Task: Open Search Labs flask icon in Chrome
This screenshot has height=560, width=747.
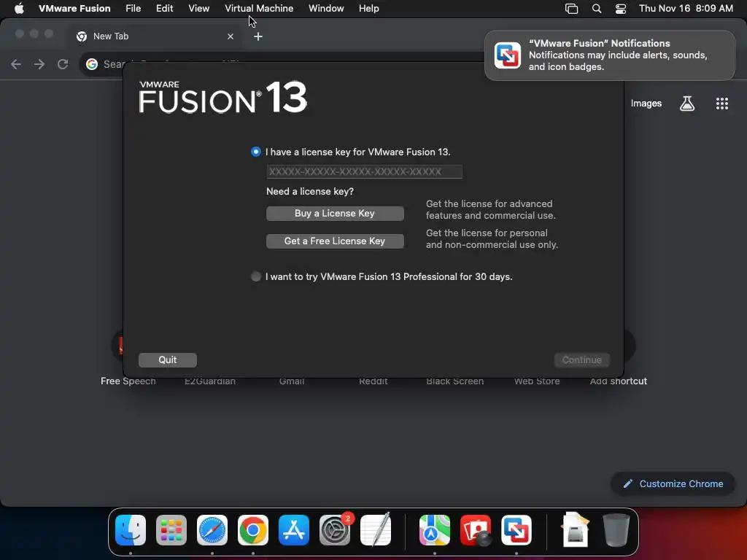Action: coord(687,104)
